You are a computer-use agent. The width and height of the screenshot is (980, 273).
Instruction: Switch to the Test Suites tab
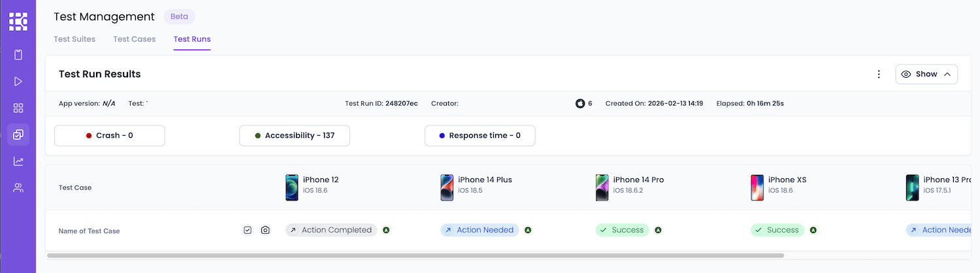pos(74,39)
